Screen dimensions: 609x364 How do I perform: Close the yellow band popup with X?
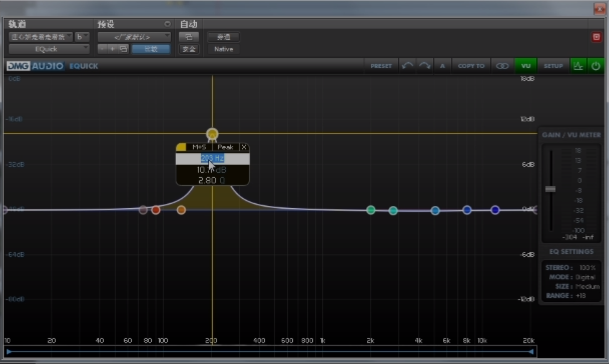point(244,147)
